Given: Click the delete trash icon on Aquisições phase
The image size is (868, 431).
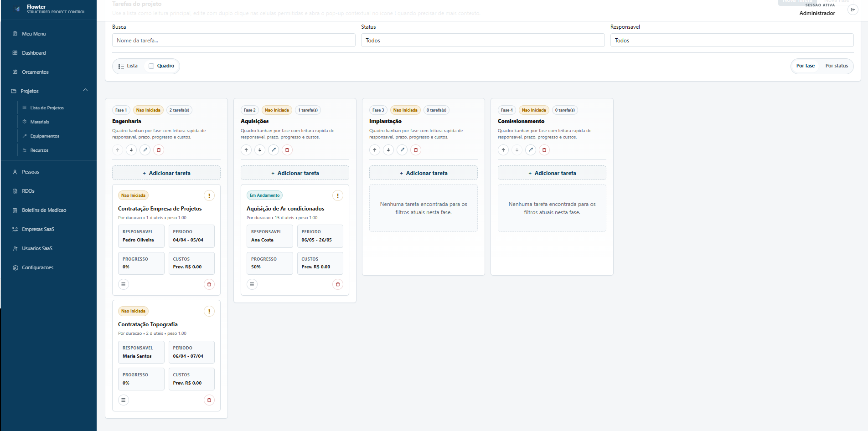Looking at the screenshot, I should (287, 149).
